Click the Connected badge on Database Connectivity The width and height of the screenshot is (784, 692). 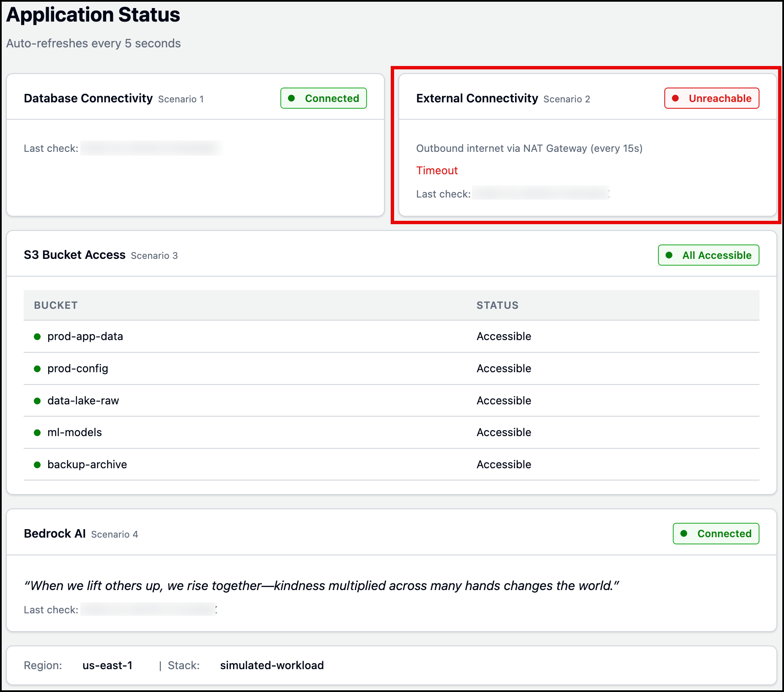[x=323, y=98]
